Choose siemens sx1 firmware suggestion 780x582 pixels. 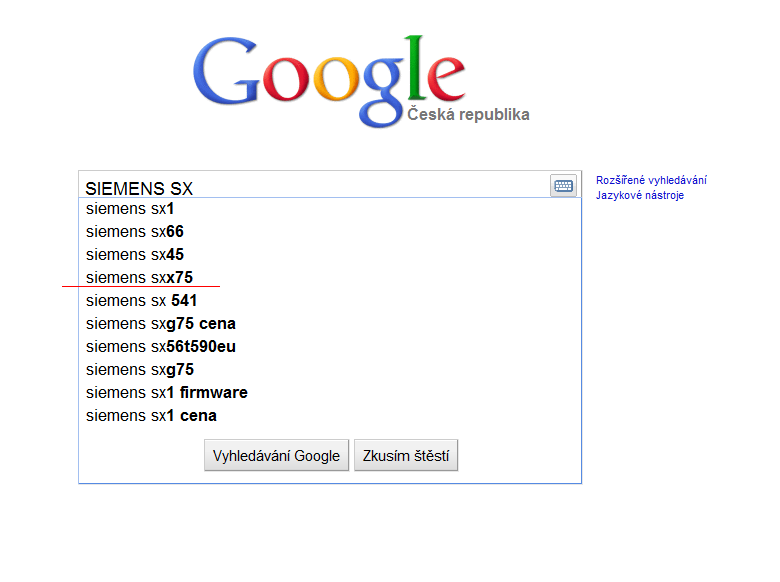[x=330, y=392]
